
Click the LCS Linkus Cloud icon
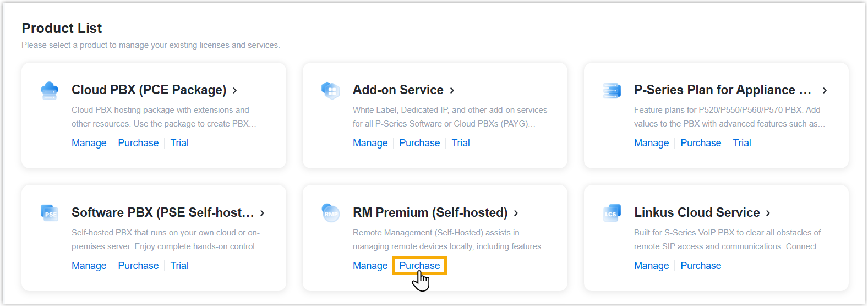(x=612, y=213)
